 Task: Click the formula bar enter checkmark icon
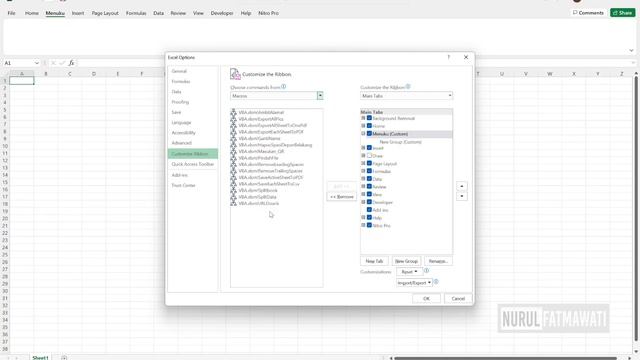point(62,63)
